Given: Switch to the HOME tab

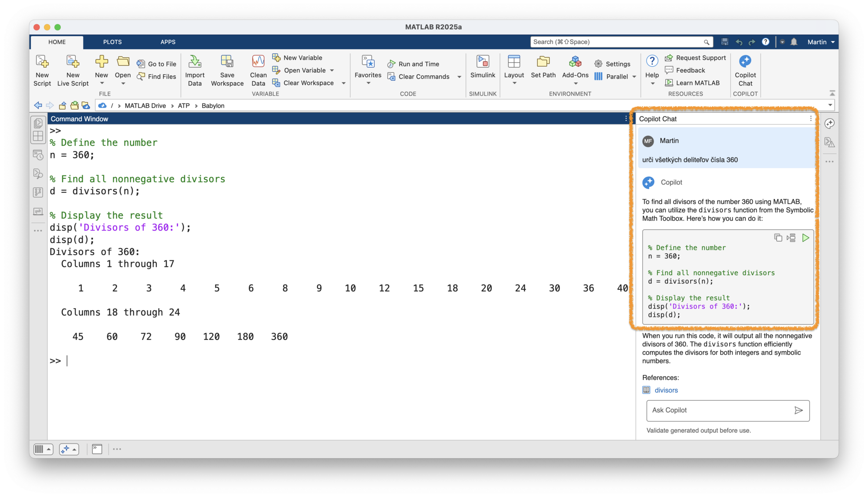Looking at the screenshot, I should [57, 42].
